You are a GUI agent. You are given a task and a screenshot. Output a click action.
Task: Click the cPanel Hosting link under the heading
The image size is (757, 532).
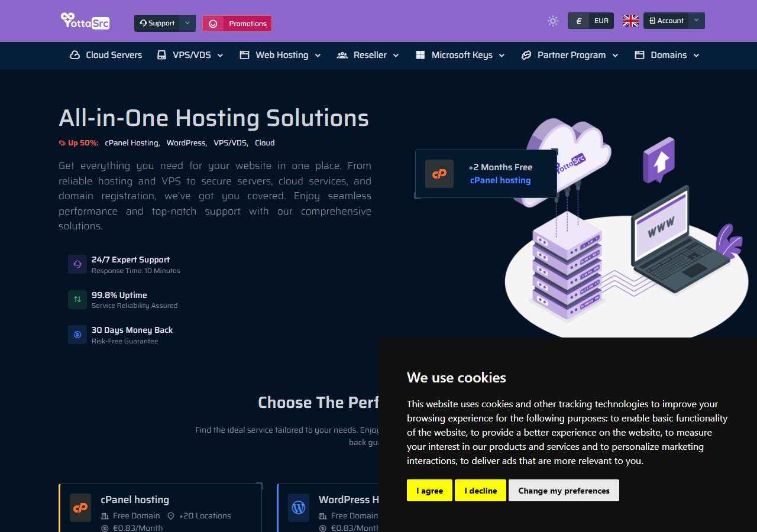click(132, 143)
